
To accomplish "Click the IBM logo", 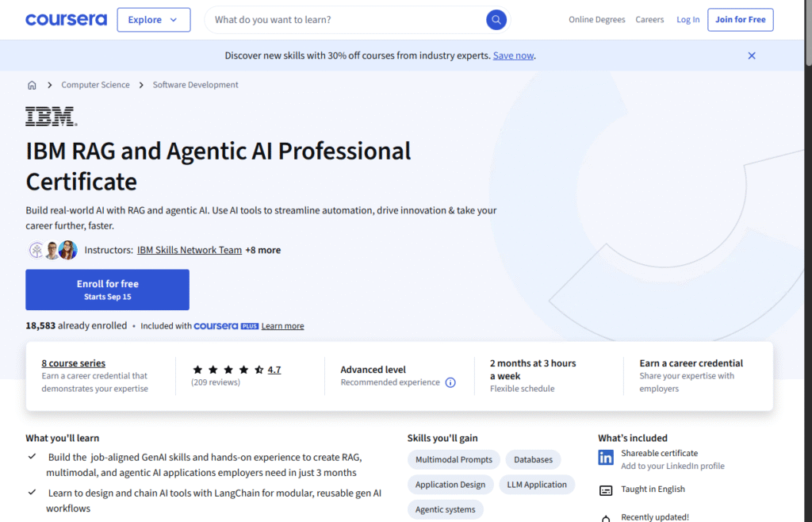I will 52,117.
